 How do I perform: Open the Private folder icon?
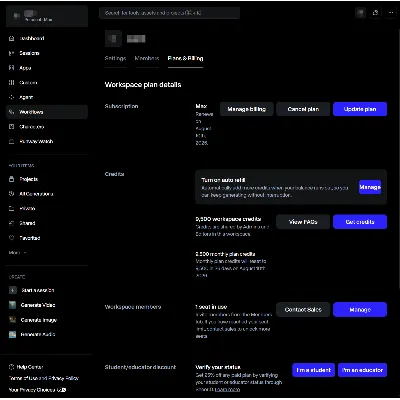click(x=12, y=208)
